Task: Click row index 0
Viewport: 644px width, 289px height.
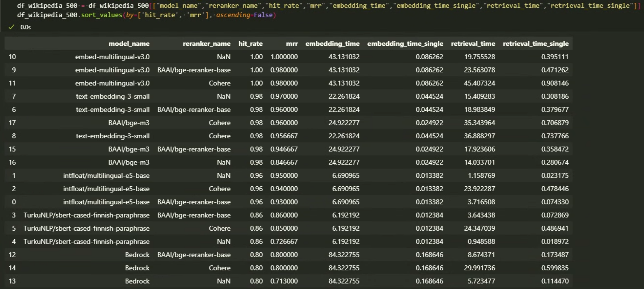Action: pos(14,202)
